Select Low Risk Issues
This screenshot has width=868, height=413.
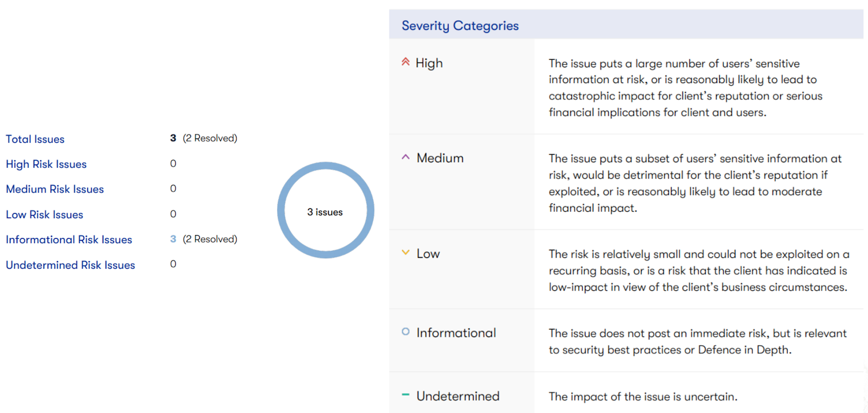pyautogui.click(x=44, y=214)
